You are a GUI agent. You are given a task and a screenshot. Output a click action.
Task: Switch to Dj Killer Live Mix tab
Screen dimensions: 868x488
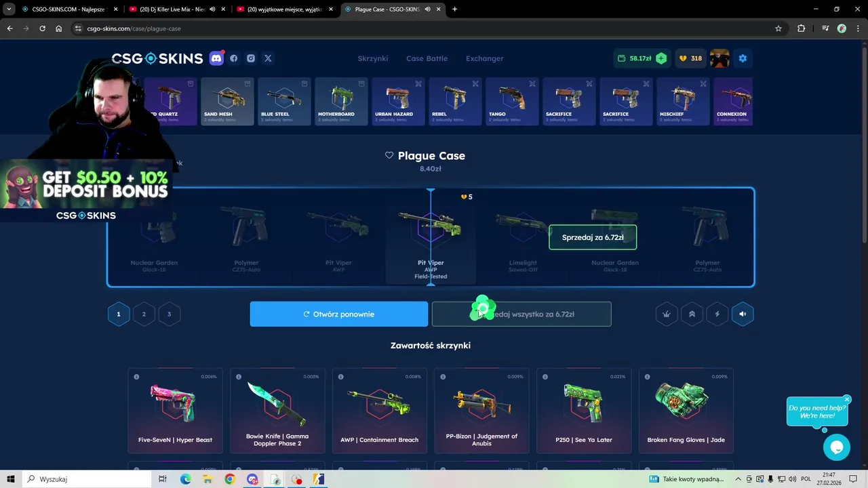[176, 9]
